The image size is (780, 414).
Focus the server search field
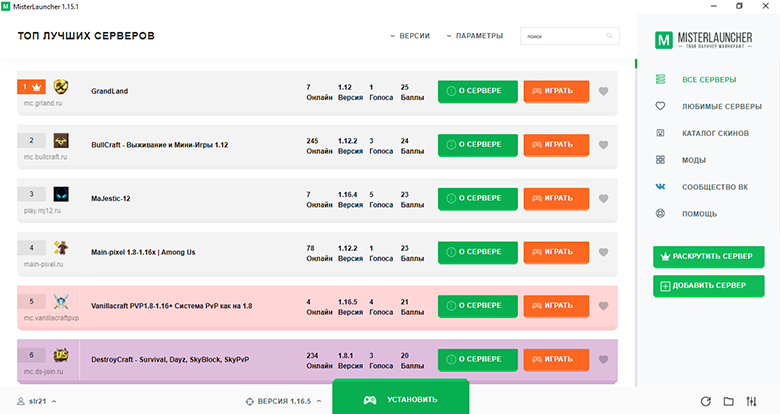point(570,36)
